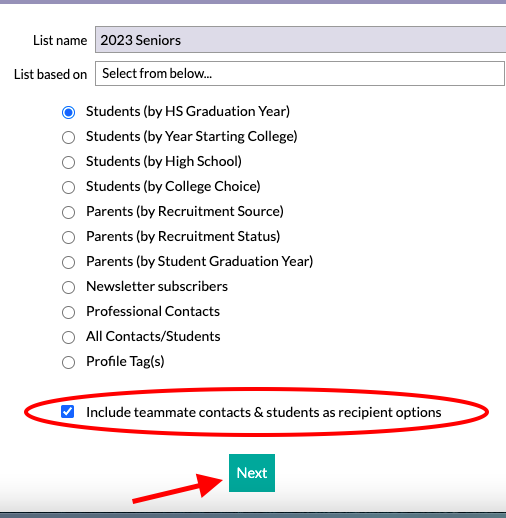Select the Newsletter subscribers radio button
Screen dimensions: 506x518
(x=68, y=287)
